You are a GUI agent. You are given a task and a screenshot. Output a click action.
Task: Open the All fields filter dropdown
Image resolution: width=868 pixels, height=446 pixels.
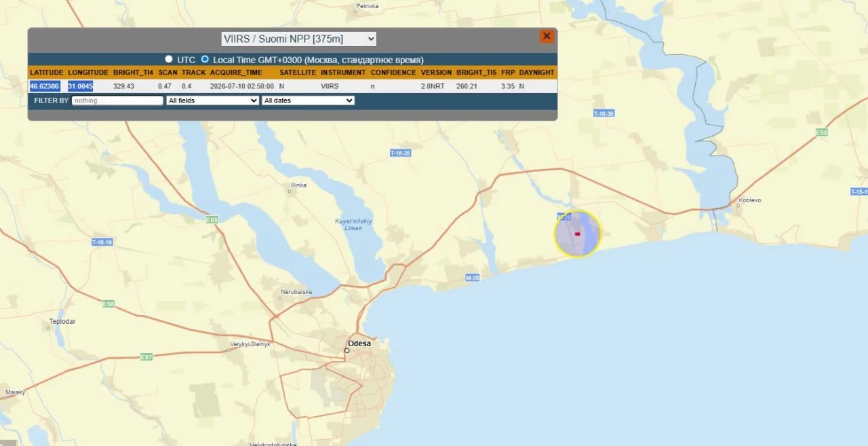(x=212, y=100)
